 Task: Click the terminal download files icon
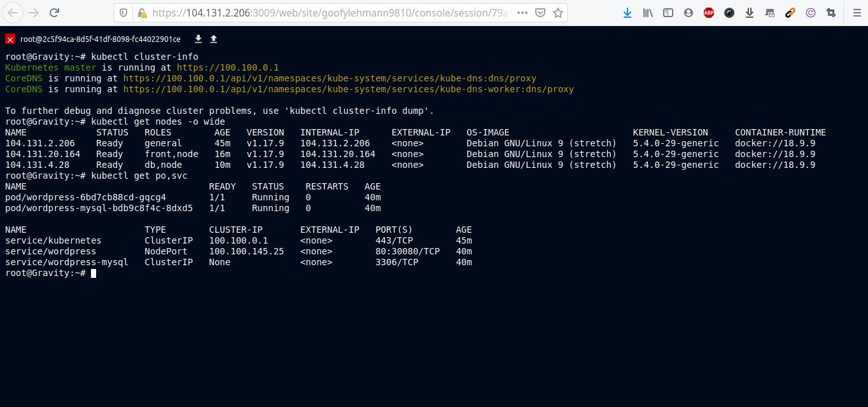[199, 39]
